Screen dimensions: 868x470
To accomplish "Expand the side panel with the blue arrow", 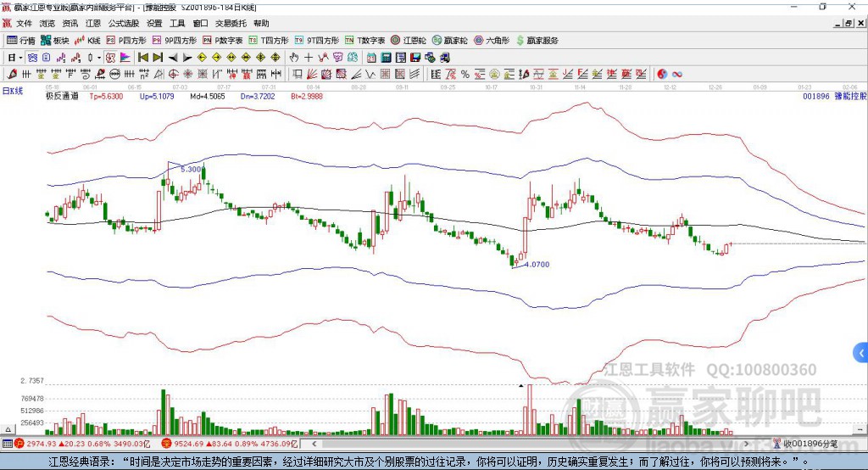I will tap(861, 353).
